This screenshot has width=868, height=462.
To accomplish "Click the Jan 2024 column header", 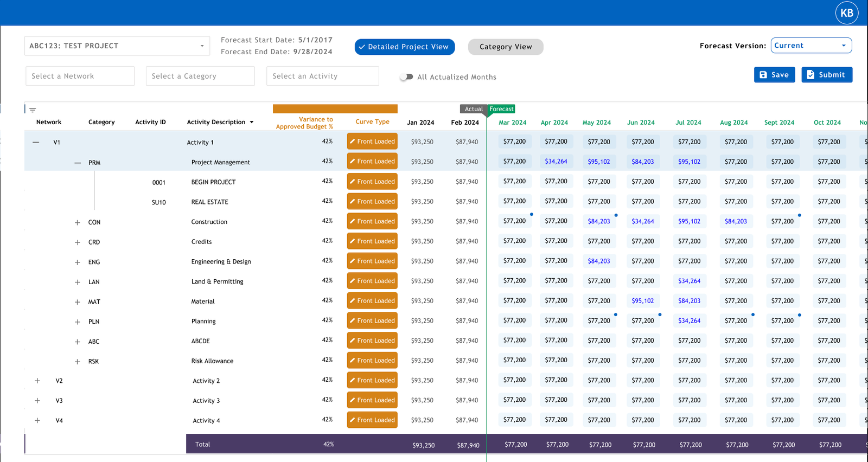I will click(420, 123).
